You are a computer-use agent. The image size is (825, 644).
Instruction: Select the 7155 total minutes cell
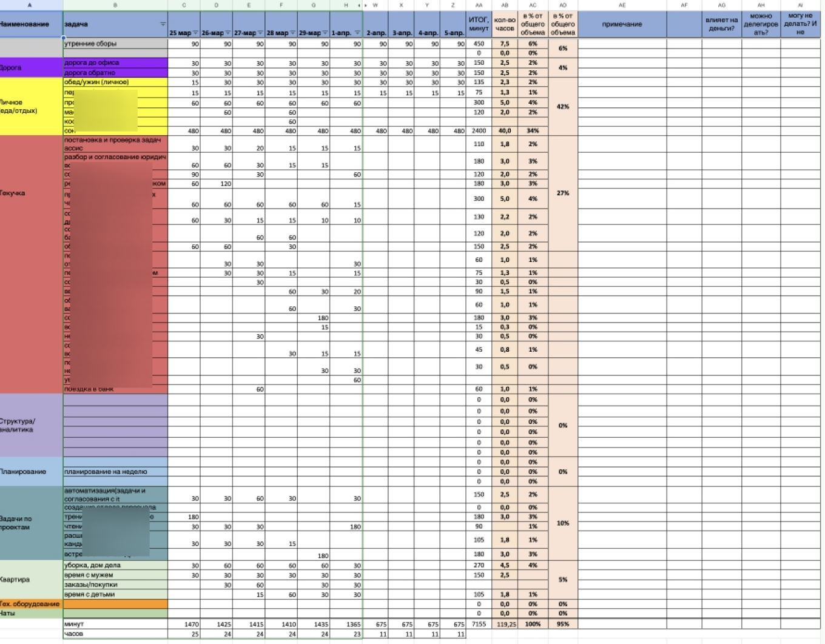pos(479,624)
